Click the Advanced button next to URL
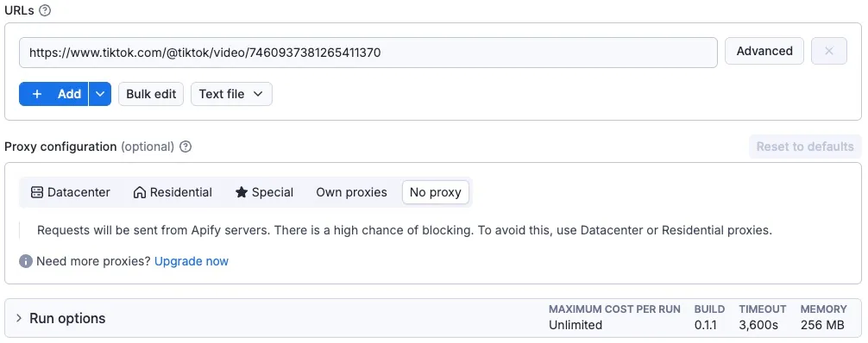The height and width of the screenshot is (343, 868). click(764, 51)
